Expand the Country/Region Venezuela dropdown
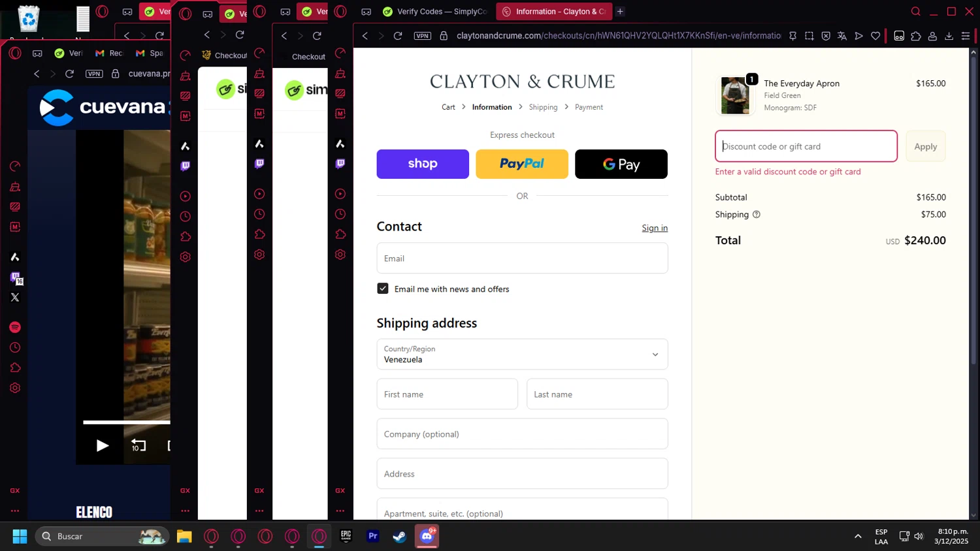 click(522, 354)
